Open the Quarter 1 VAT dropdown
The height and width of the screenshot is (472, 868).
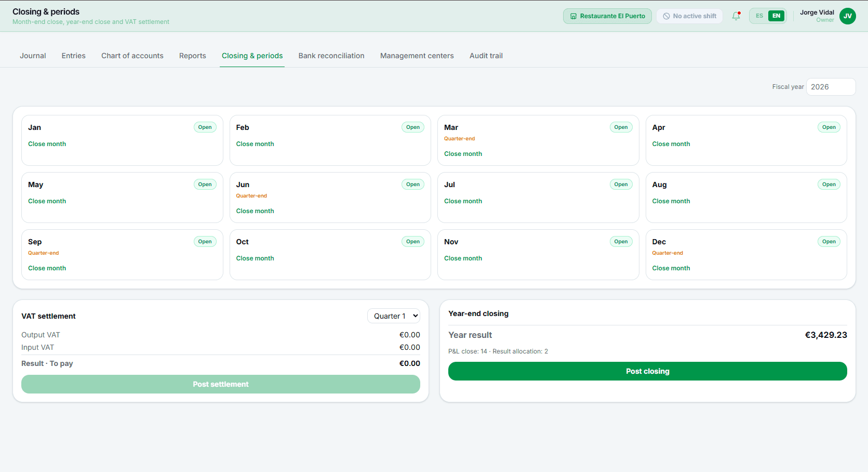tap(394, 316)
